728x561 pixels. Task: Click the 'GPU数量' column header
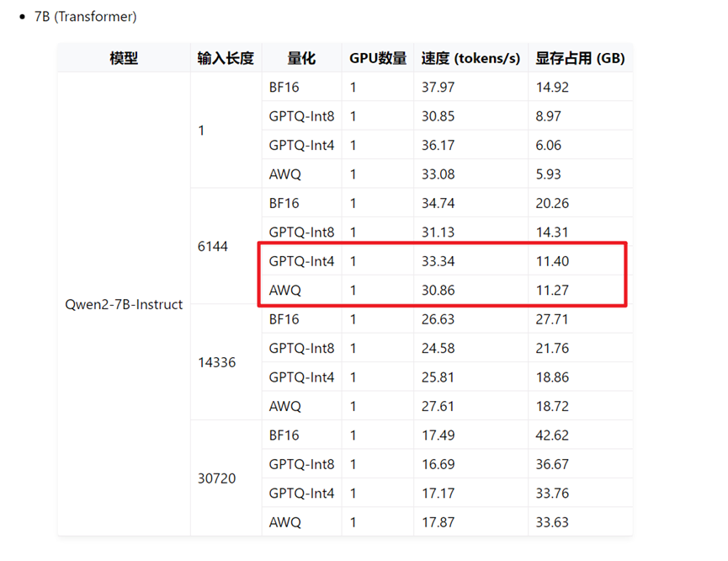378,58
